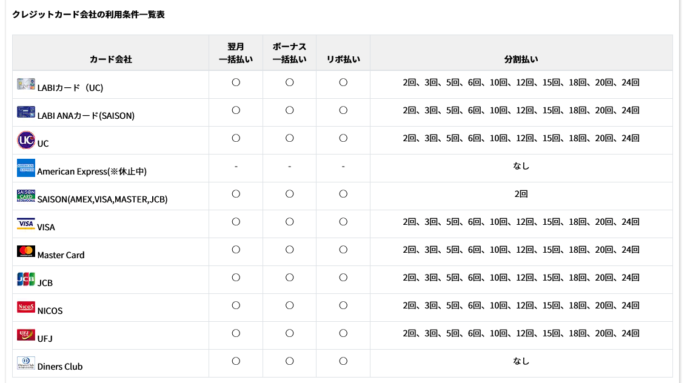The height and width of the screenshot is (383, 690).
Task: Click the Diners Club logo icon
Action: click(26, 363)
